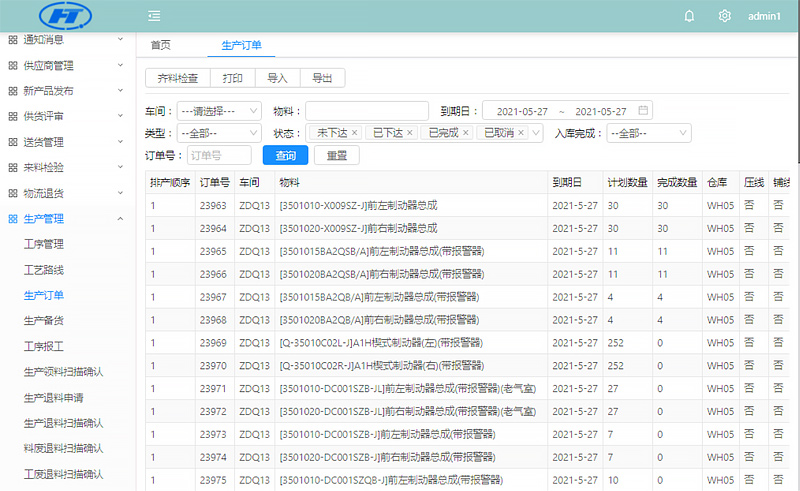
Task: Open the 车间 workshop dropdown
Action: (219, 111)
